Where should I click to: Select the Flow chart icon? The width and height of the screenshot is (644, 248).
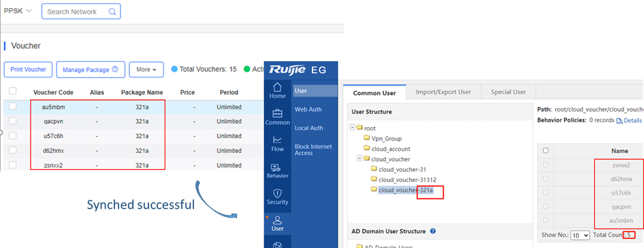[277, 140]
